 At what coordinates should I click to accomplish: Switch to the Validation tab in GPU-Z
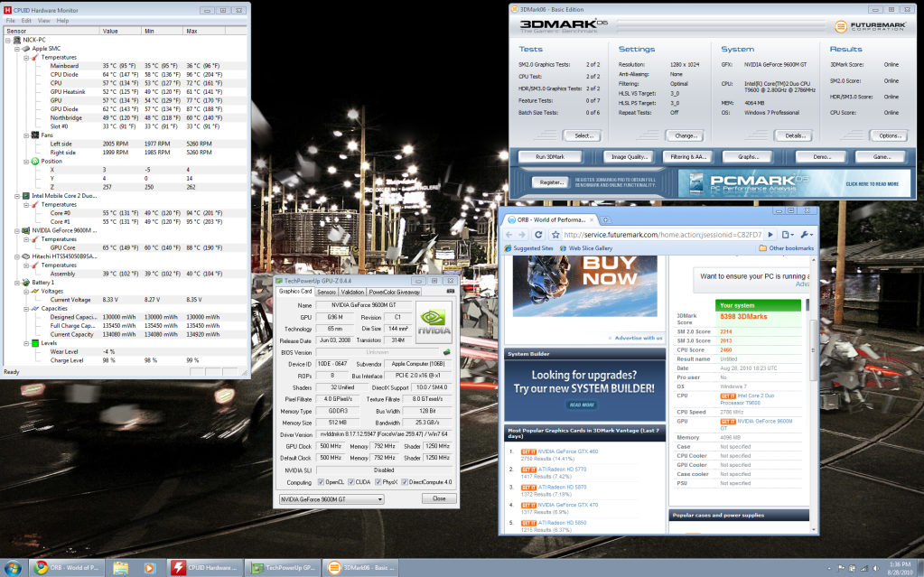352,292
